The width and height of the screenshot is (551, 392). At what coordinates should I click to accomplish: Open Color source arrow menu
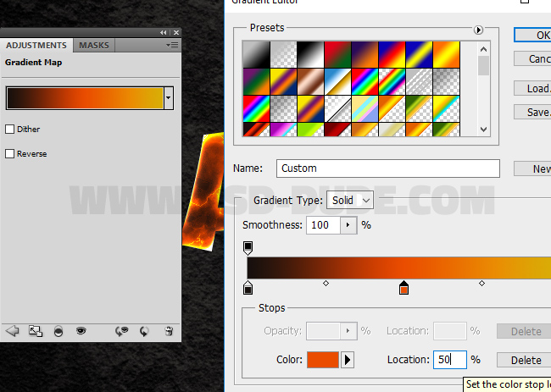click(x=348, y=360)
